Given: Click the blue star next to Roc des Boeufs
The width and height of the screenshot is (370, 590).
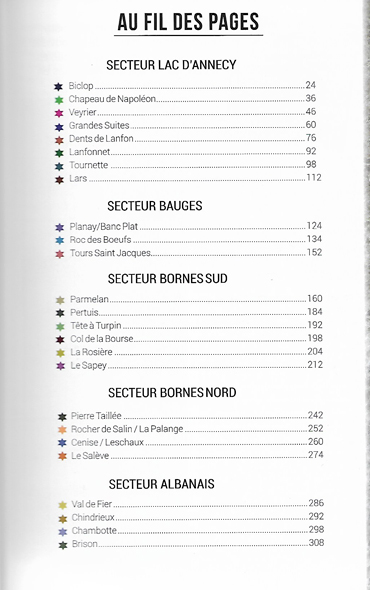Looking at the screenshot, I should coord(60,241).
